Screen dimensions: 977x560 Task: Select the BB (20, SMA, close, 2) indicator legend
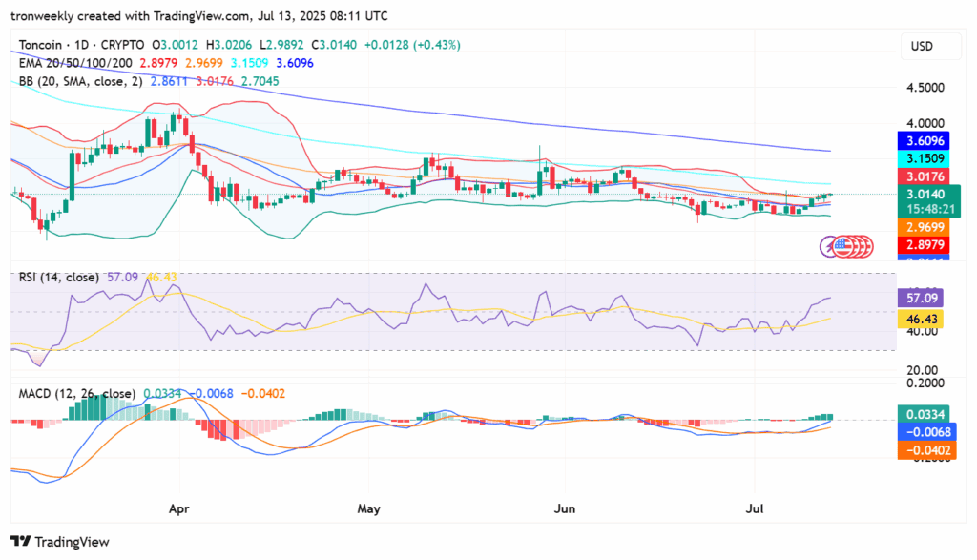pos(80,81)
